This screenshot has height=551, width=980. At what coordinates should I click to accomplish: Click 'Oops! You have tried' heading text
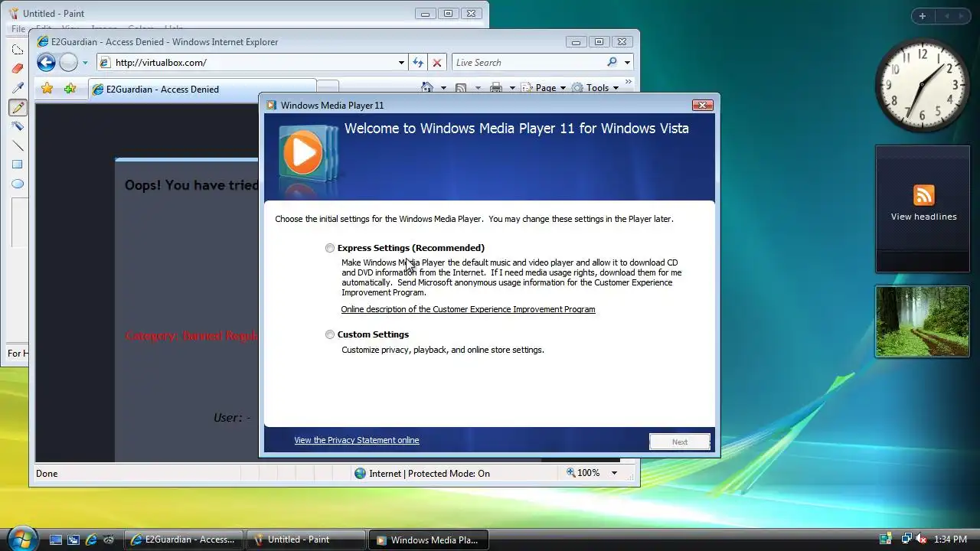pos(192,185)
